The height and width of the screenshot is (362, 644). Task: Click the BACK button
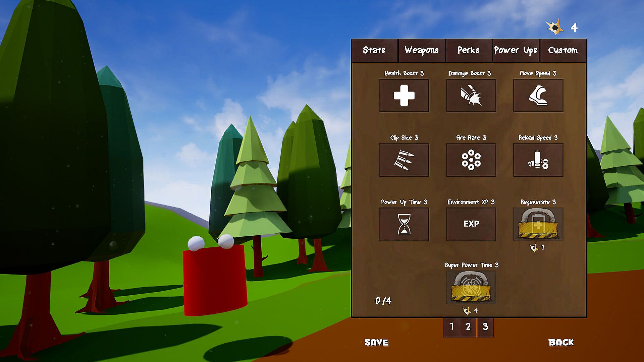coord(561,342)
